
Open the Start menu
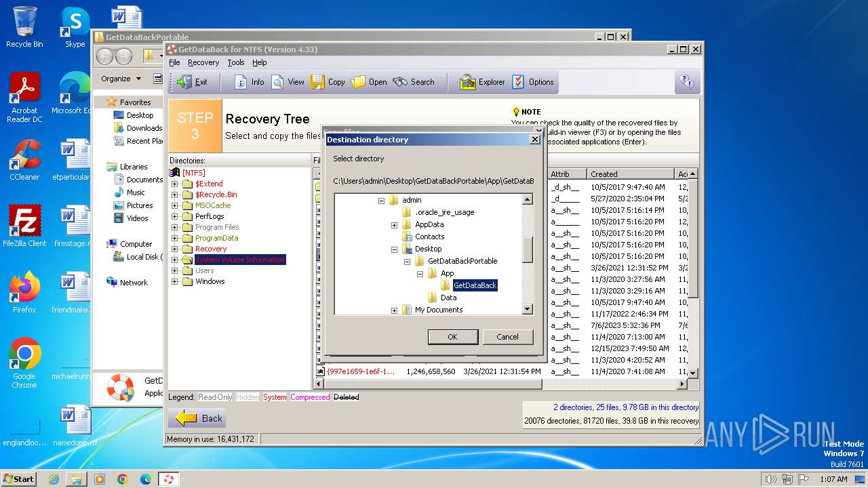[x=18, y=479]
